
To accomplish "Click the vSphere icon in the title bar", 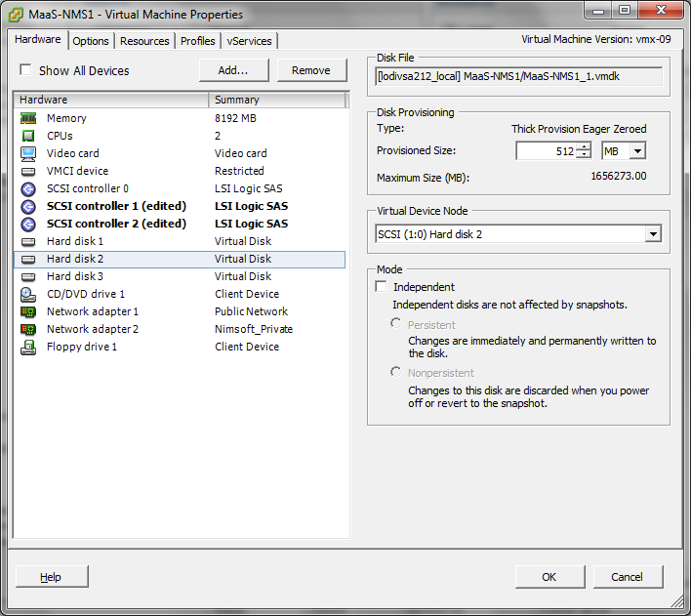I will (16, 14).
